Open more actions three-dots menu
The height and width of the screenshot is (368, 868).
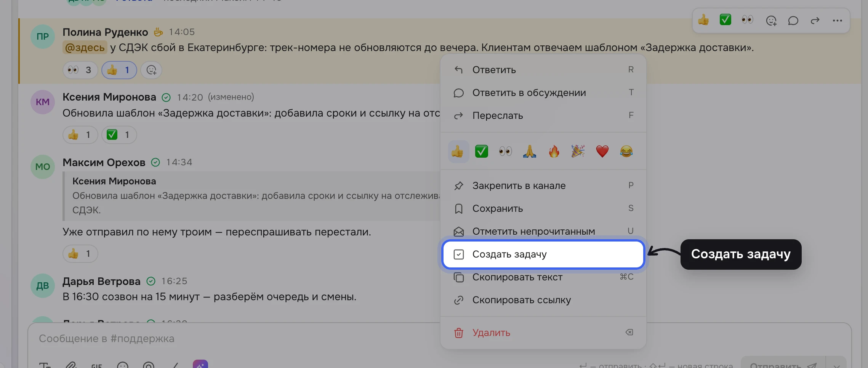[x=837, y=21]
